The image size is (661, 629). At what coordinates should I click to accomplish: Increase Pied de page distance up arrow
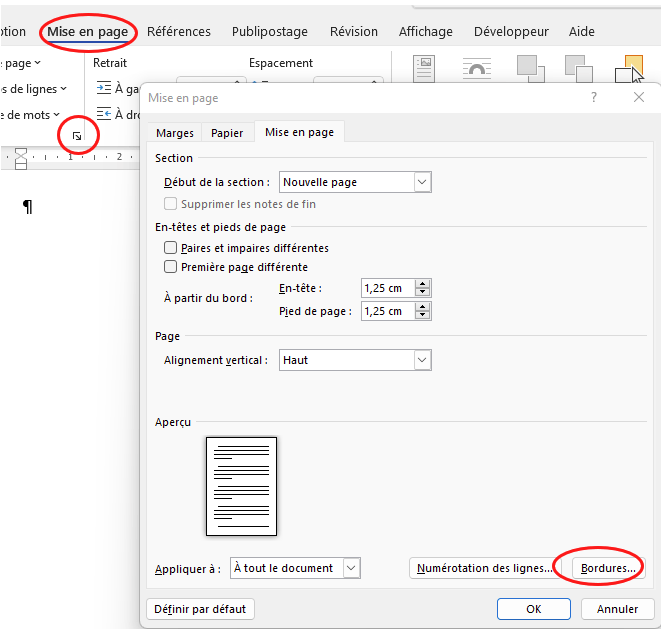422,307
